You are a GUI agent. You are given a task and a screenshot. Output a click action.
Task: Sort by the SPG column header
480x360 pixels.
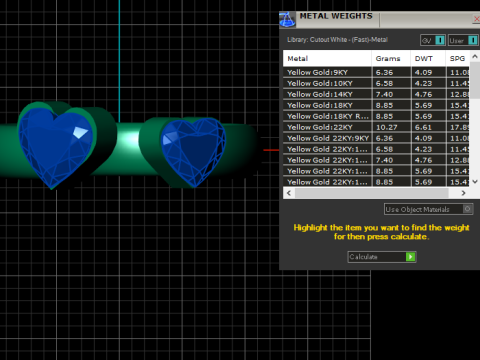[458, 59]
